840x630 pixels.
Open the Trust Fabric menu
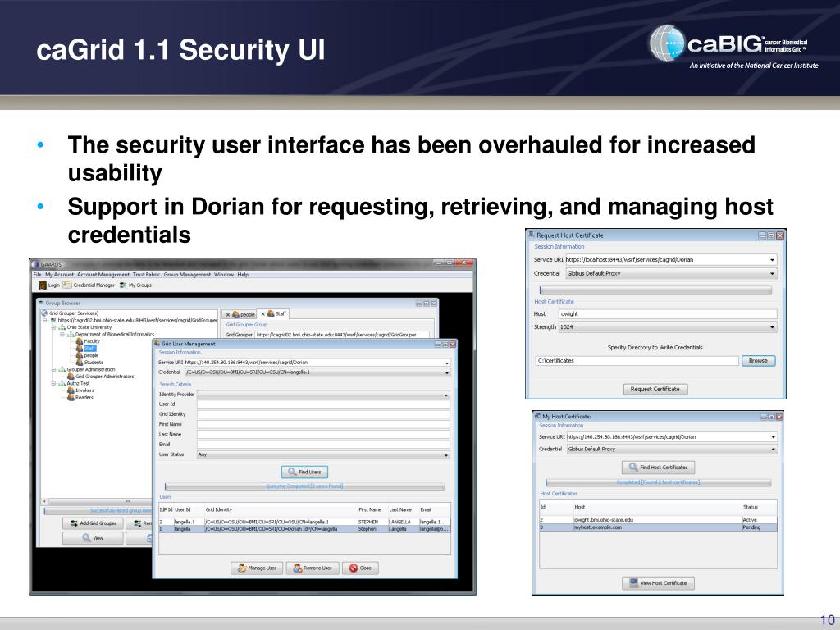[x=146, y=274]
